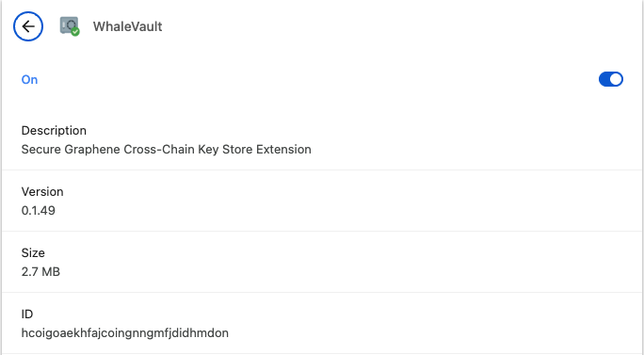
Task: Click the version number 0.1.49
Action: 39,210
